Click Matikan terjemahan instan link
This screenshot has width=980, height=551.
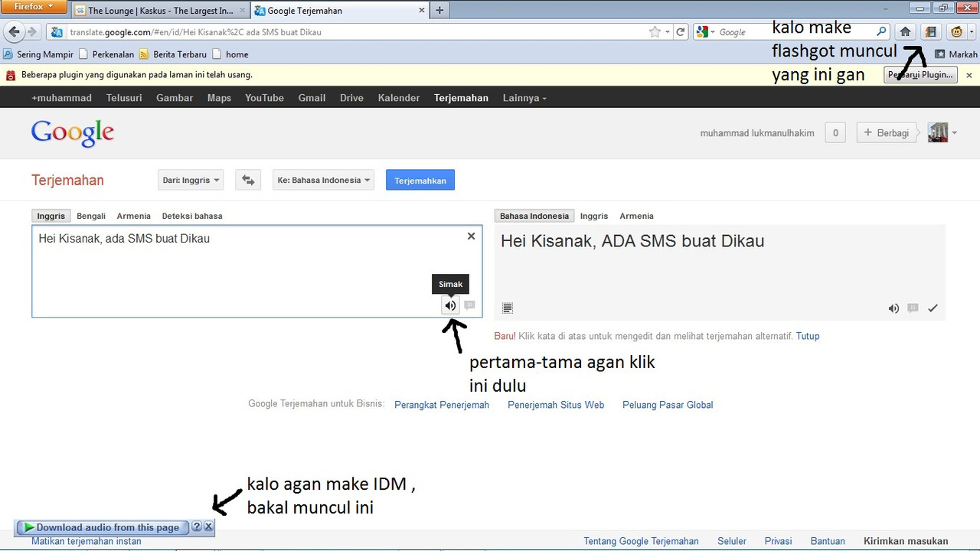[87, 541]
